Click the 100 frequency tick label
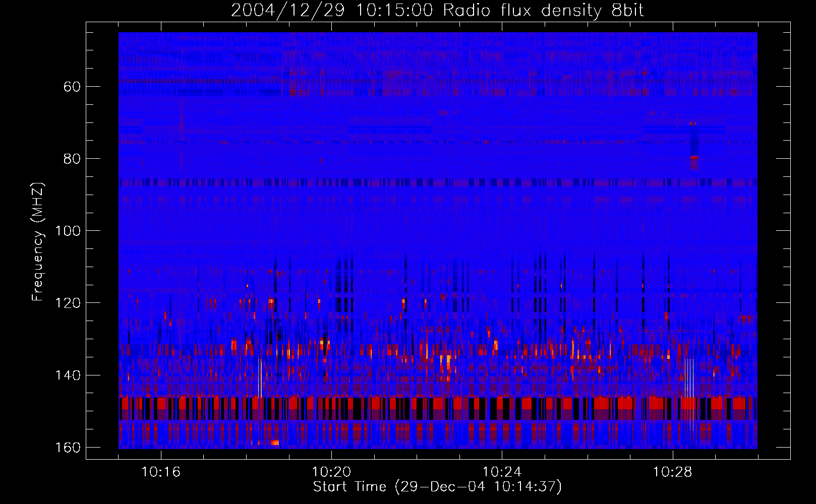This screenshot has width=816, height=504. 68,231
